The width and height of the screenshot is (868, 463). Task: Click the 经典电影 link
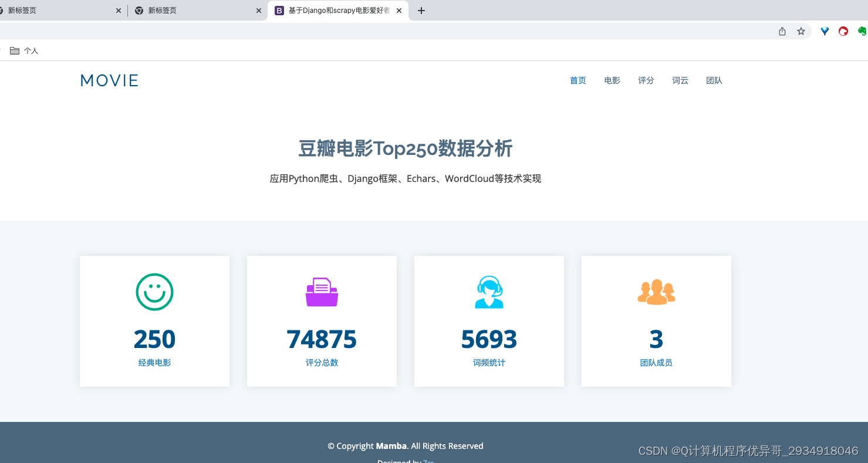[154, 363]
